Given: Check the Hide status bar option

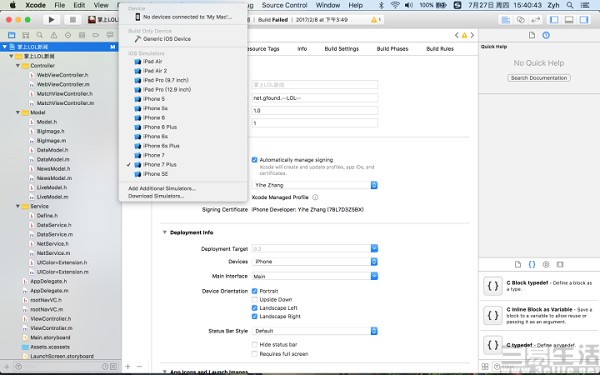Looking at the screenshot, I should pyautogui.click(x=254, y=345).
